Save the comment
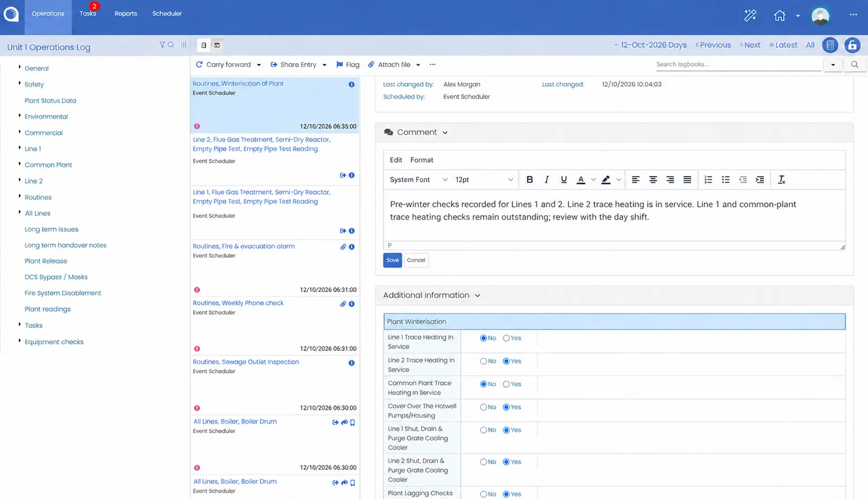The image size is (868, 499). pyautogui.click(x=393, y=260)
